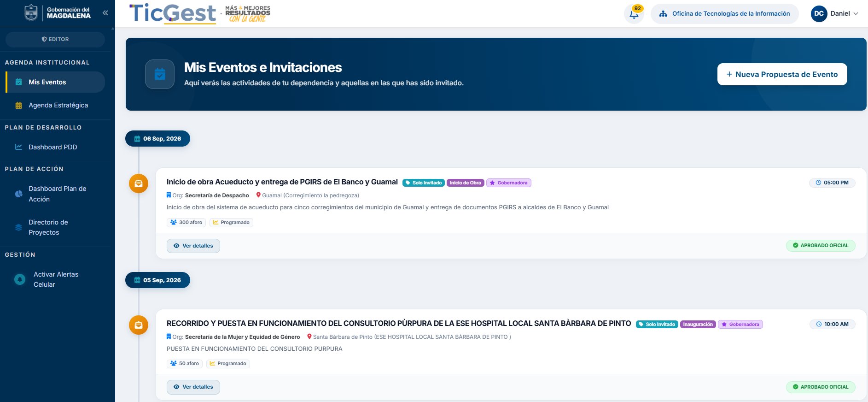Image resolution: width=868 pixels, height=402 pixels.
Task: Open Oficina de Tecnologías de la Información selector
Action: (725, 14)
